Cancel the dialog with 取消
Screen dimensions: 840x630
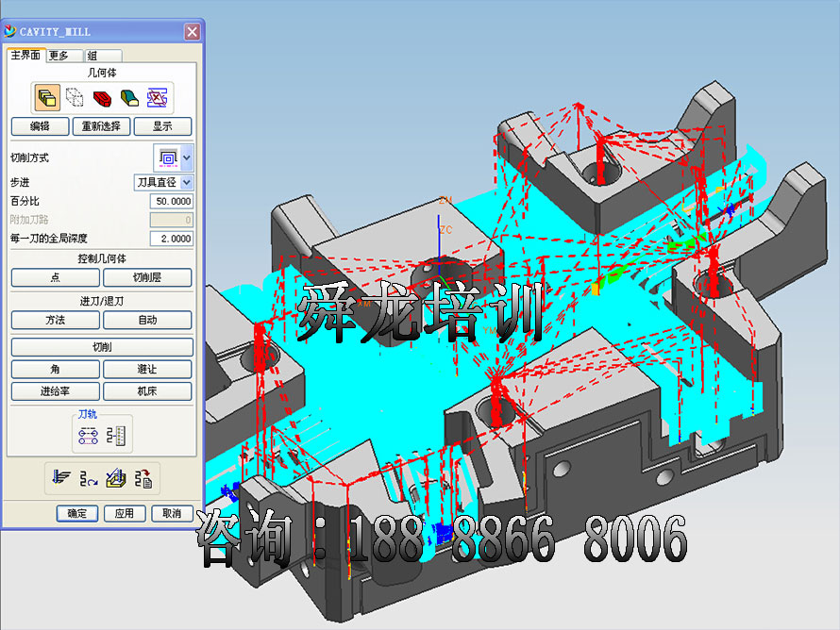(x=172, y=513)
